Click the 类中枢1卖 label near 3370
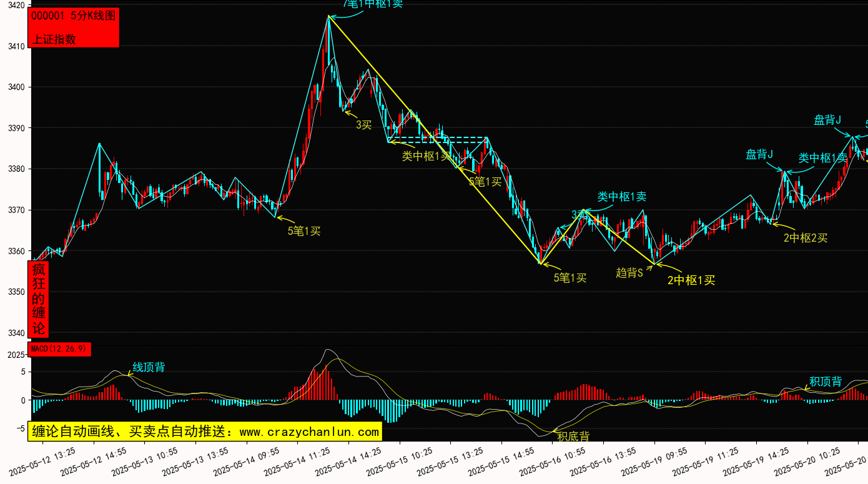 (621, 197)
